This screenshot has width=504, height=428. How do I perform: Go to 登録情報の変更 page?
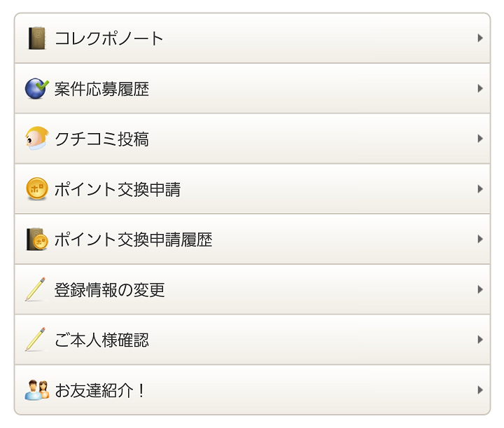point(252,289)
